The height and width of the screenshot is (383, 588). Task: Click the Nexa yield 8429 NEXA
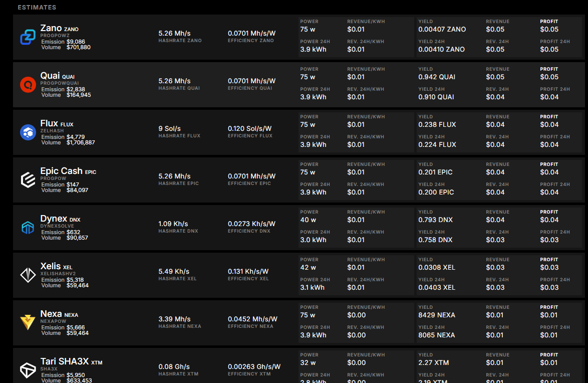[x=437, y=315]
